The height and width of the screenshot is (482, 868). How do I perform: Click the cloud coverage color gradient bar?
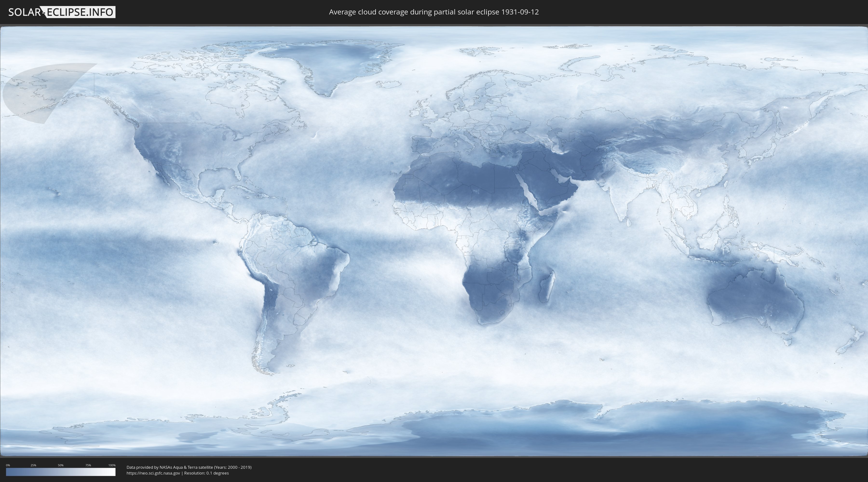[61, 472]
